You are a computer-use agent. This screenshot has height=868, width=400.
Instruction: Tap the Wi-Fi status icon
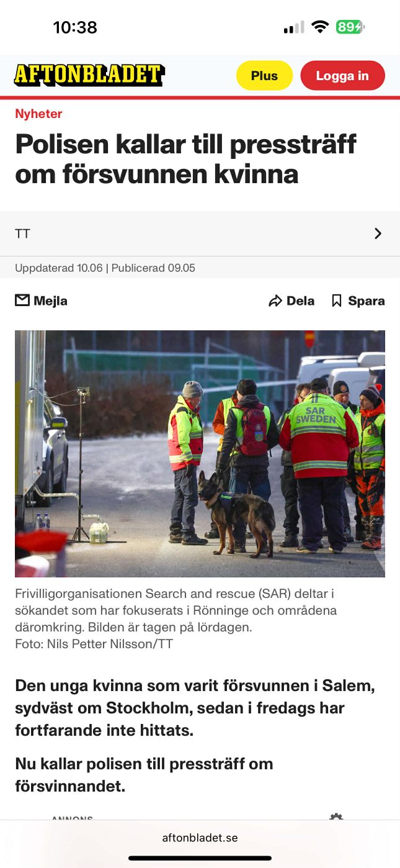(320, 27)
